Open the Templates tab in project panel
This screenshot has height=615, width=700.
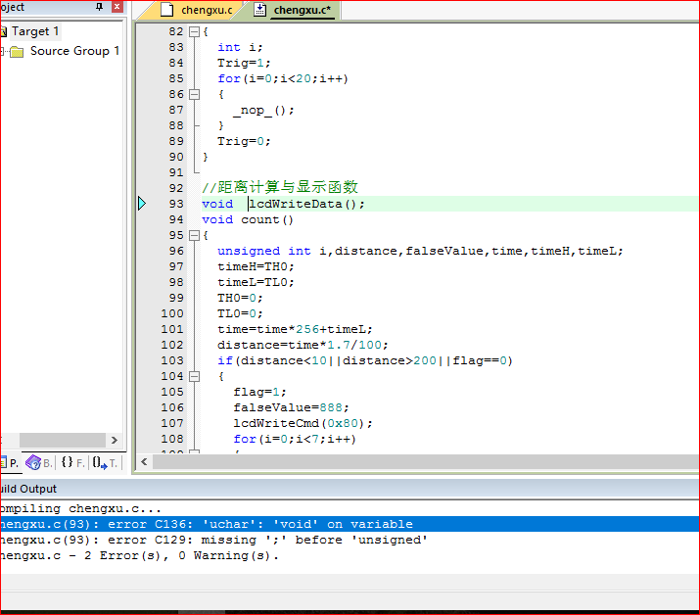pyautogui.click(x=105, y=462)
